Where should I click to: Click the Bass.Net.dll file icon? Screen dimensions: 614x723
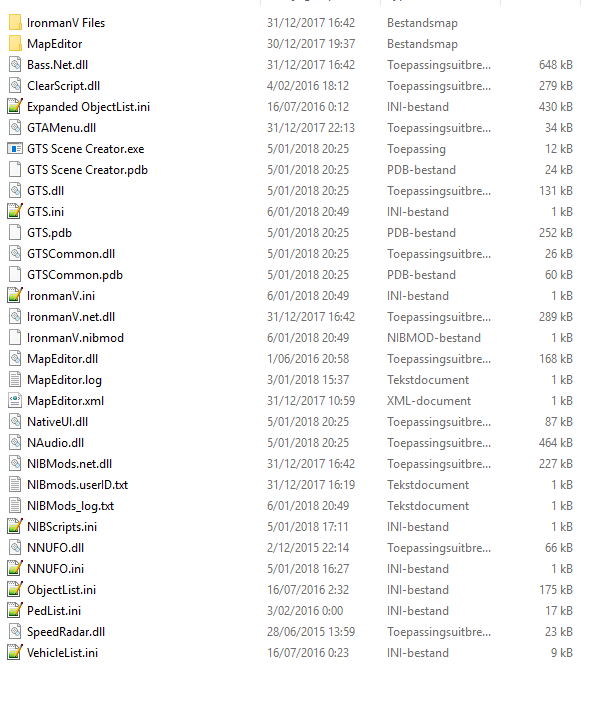coord(15,65)
